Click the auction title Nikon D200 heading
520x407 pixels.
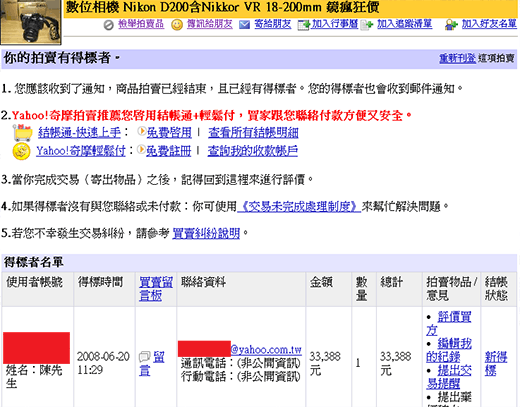click(222, 7)
